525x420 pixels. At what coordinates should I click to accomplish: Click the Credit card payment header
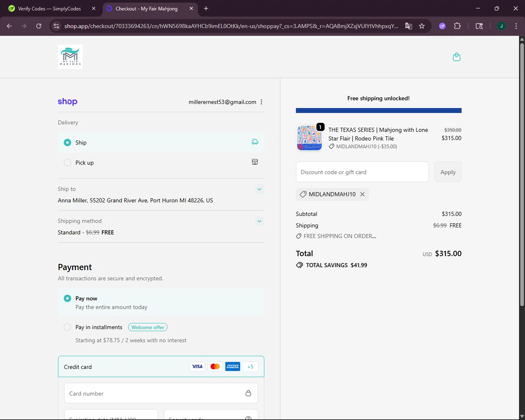click(161, 366)
